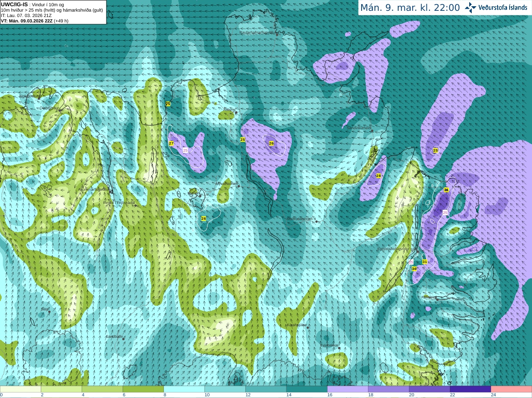Image resolution: width=532 pixels, height=398 pixels.
Task: Click the yellow 26 marker in the purple patch
Action: (x=271, y=143)
